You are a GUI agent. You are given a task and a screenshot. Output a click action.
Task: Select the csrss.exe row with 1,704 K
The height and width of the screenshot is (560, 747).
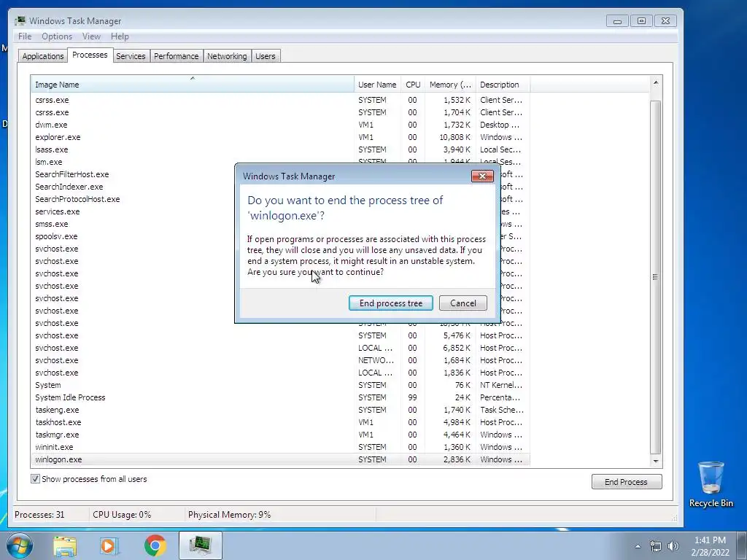click(280, 112)
